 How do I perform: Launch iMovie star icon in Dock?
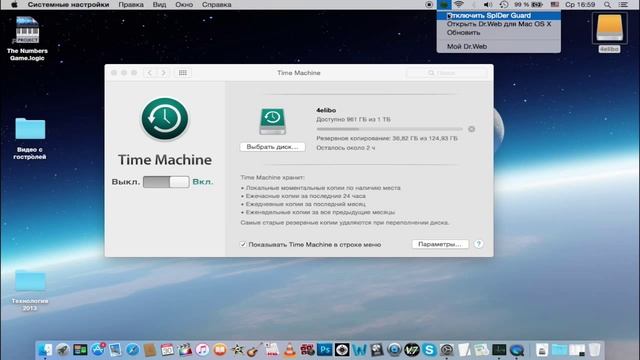237,350
